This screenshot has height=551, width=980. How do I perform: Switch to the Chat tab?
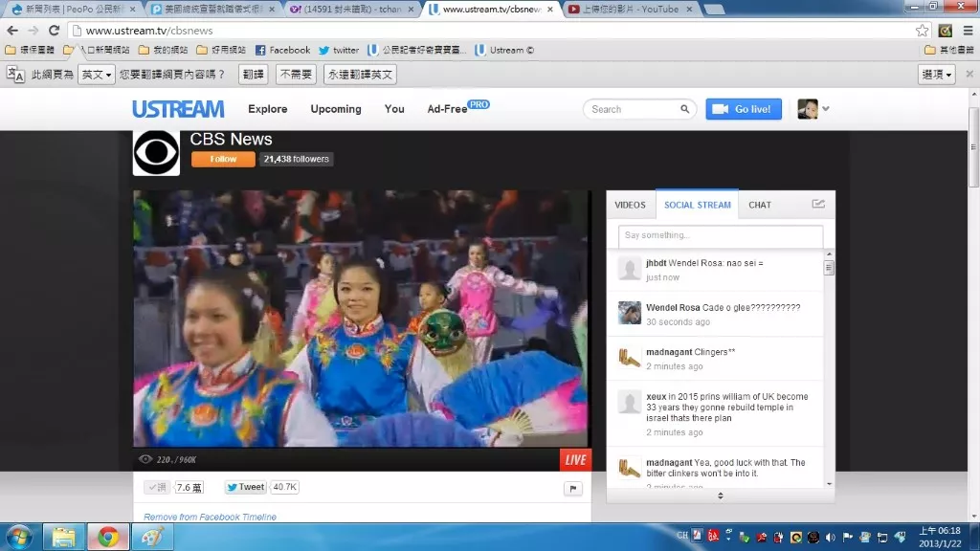click(x=760, y=205)
